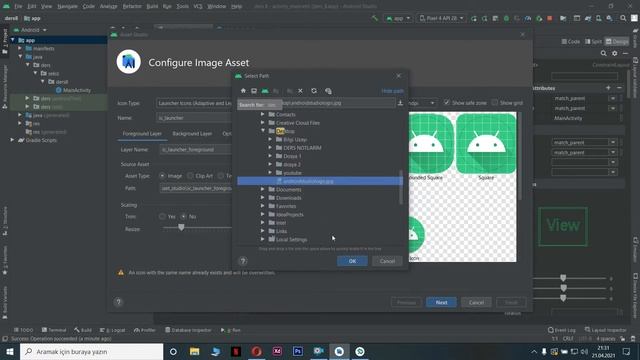Open Photoshop from taskbar
Screen dimensions: 640x360
pos(298,351)
